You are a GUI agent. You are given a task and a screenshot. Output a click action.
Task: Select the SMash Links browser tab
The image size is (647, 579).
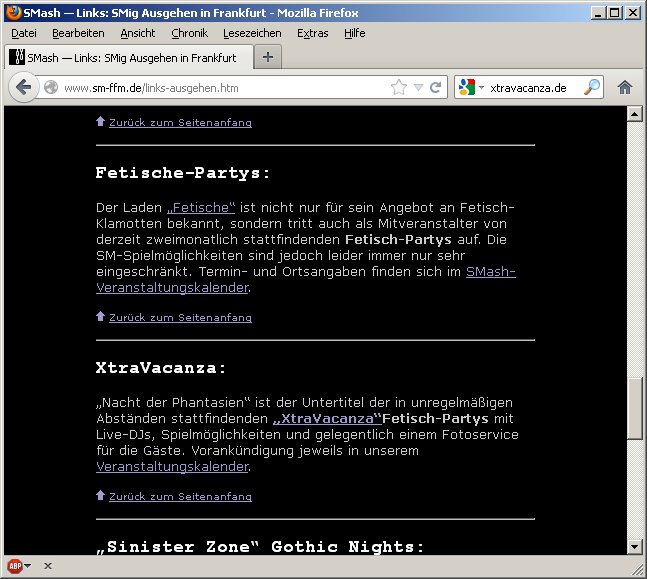129,57
